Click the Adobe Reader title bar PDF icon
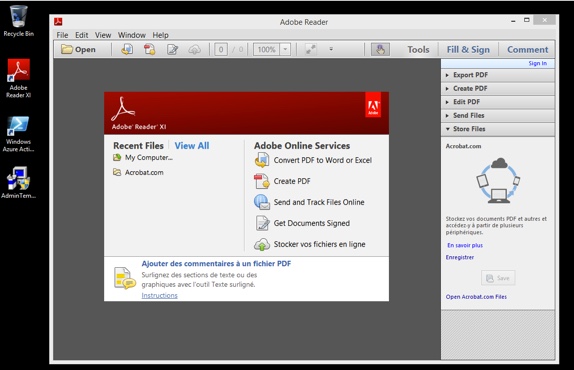The height and width of the screenshot is (370, 574). click(x=58, y=22)
